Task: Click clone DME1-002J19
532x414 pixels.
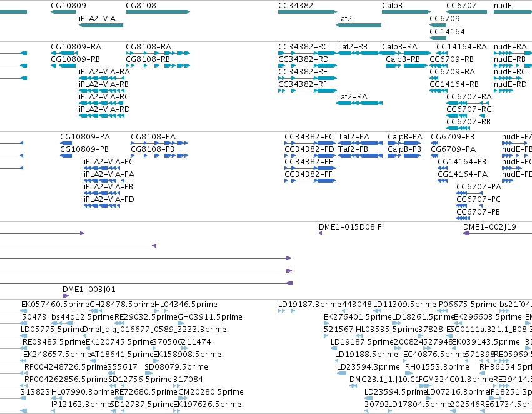Action: [x=489, y=226]
